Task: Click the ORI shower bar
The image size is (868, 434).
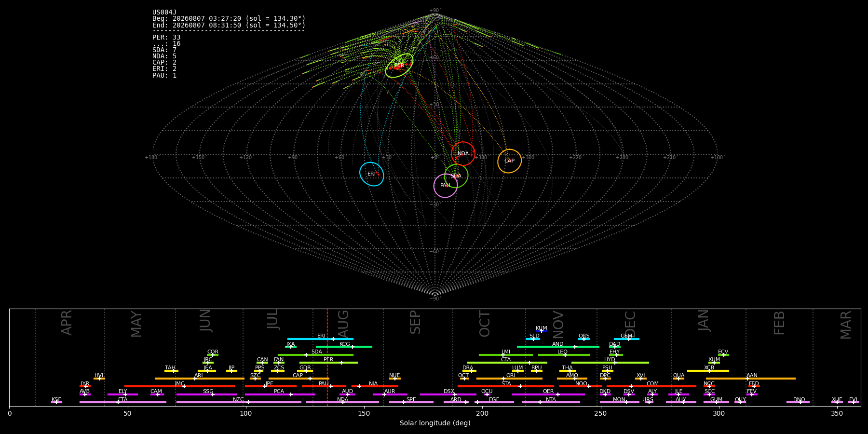Action: tap(509, 379)
